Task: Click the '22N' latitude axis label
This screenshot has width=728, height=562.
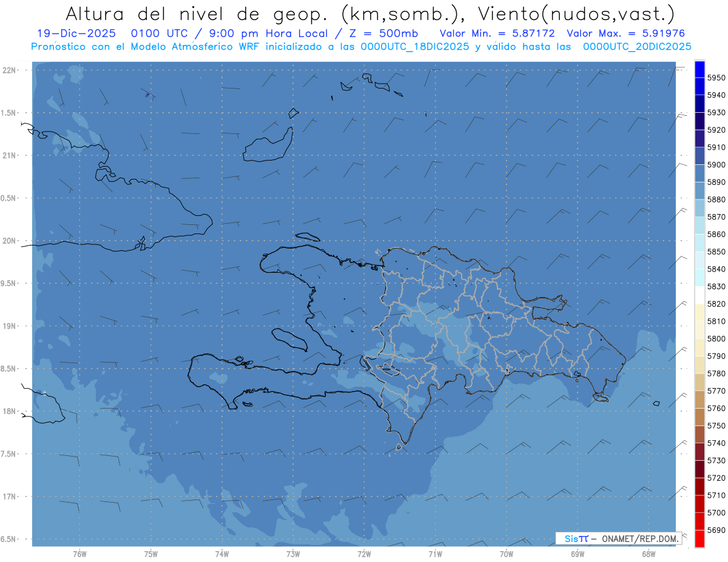Action: click(8, 70)
